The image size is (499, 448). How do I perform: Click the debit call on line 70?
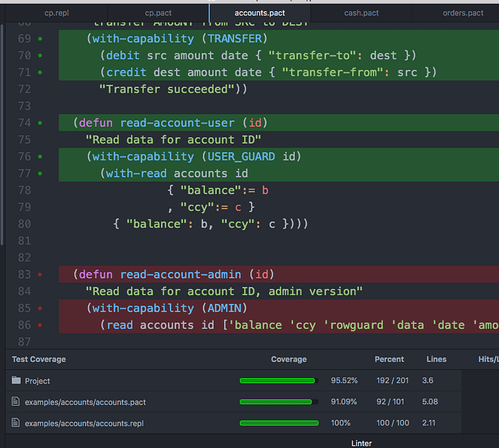tap(123, 55)
